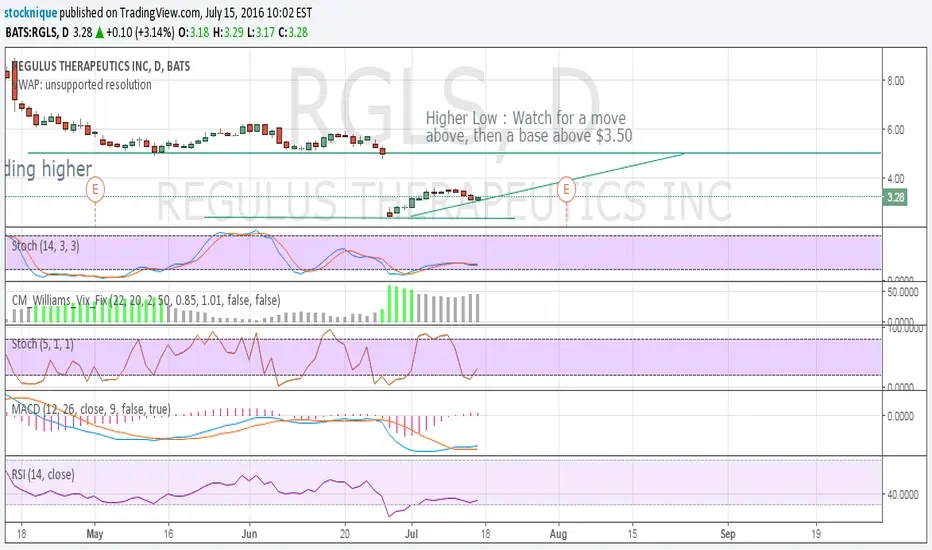Click the 4.00 price axis label
This screenshot has width=932, height=550.
[896, 178]
